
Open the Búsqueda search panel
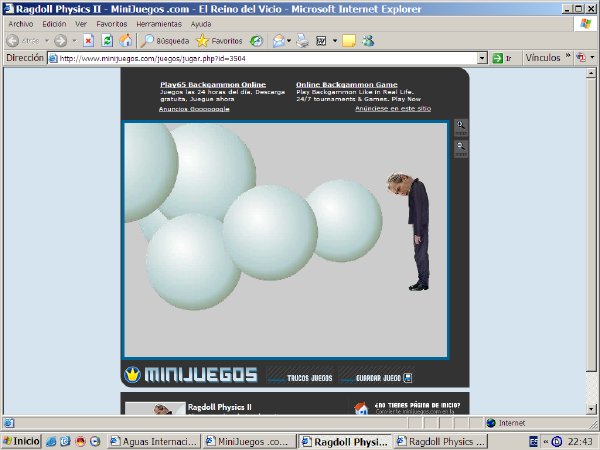pos(164,41)
